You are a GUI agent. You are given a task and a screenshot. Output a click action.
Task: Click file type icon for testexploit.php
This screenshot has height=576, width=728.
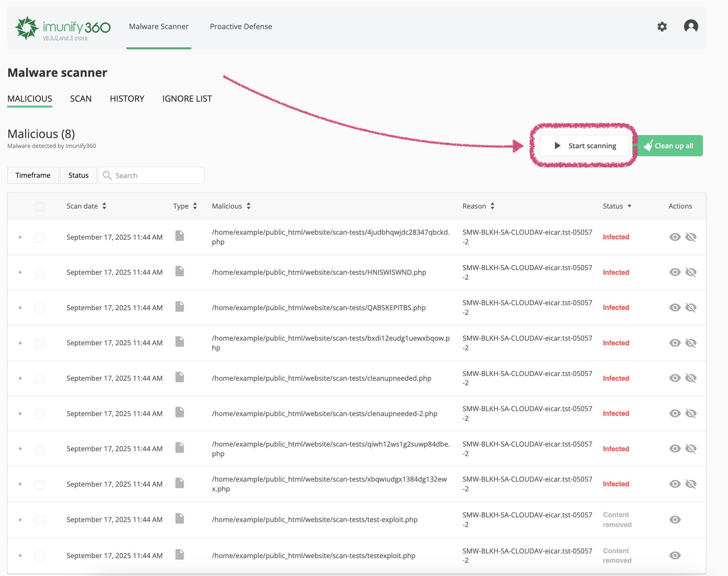180,554
